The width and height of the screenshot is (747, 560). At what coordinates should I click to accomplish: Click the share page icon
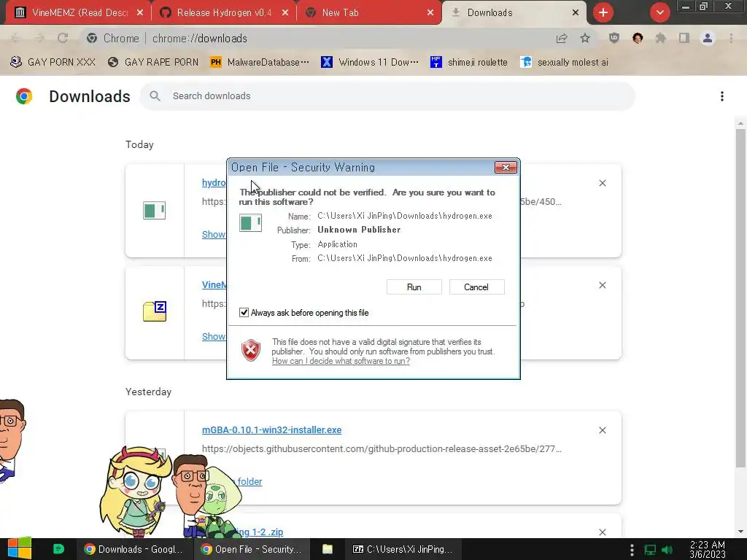pyautogui.click(x=562, y=39)
